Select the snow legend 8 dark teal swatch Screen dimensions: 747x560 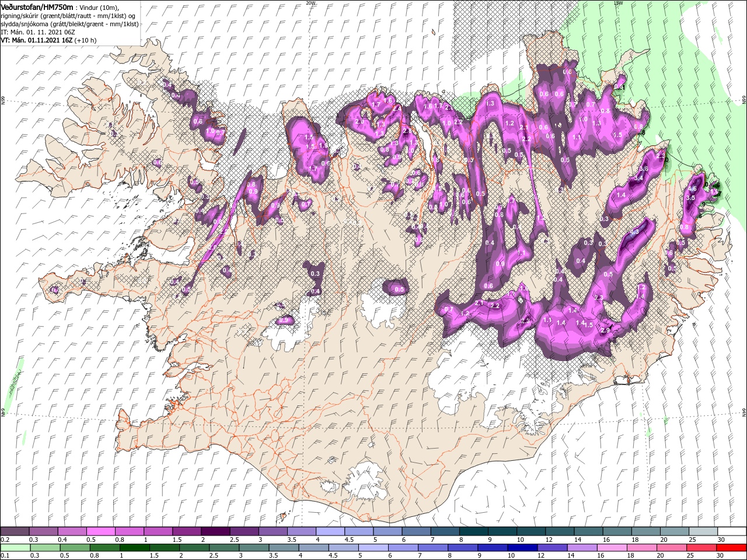[474, 531]
